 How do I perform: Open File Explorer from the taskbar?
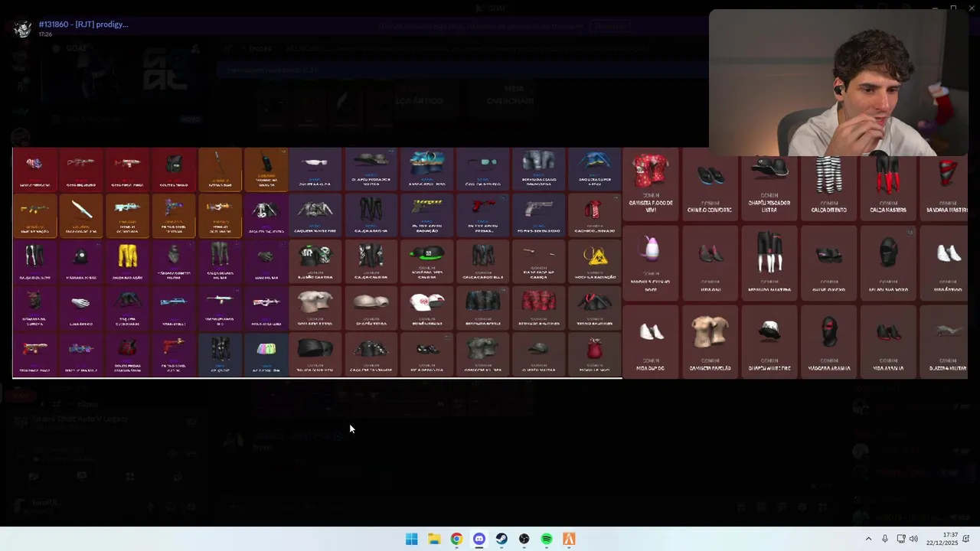[434, 539]
